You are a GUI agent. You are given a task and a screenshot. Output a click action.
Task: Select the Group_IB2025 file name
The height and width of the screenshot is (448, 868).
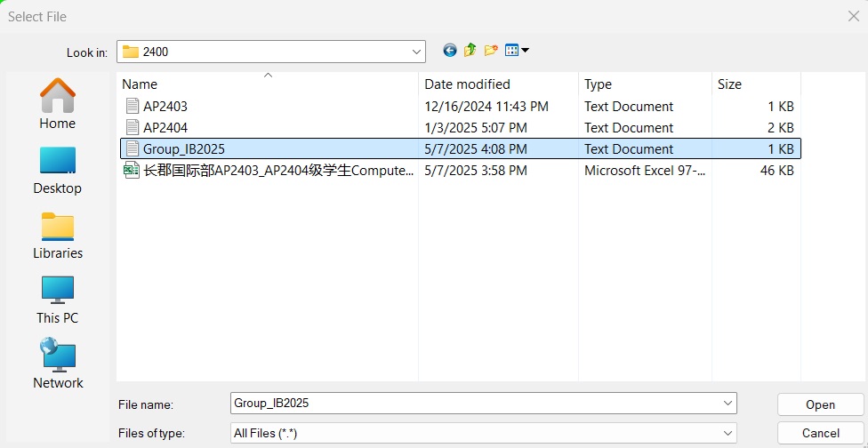click(184, 149)
